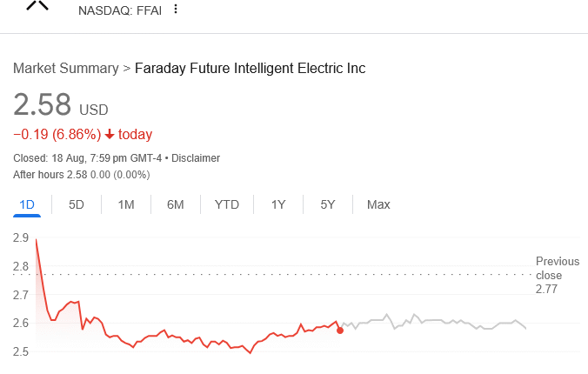Switch chart to the 6M range

pos(176,205)
